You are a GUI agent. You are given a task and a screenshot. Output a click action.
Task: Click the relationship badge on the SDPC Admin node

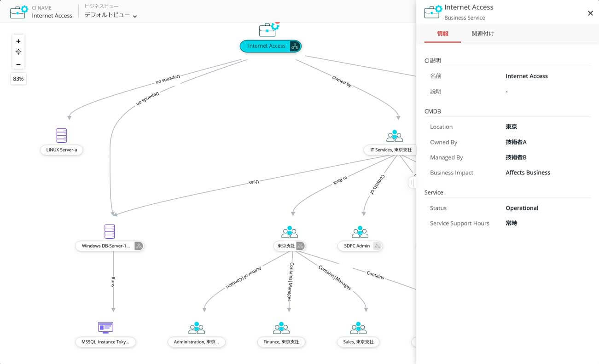(x=377, y=246)
